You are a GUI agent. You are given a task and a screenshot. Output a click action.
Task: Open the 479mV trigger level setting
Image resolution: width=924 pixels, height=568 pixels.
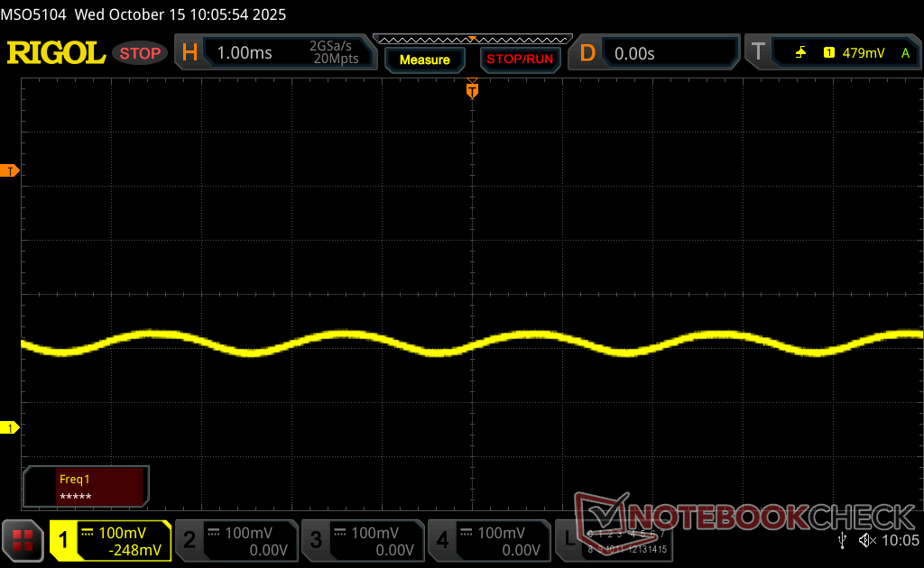tap(864, 53)
